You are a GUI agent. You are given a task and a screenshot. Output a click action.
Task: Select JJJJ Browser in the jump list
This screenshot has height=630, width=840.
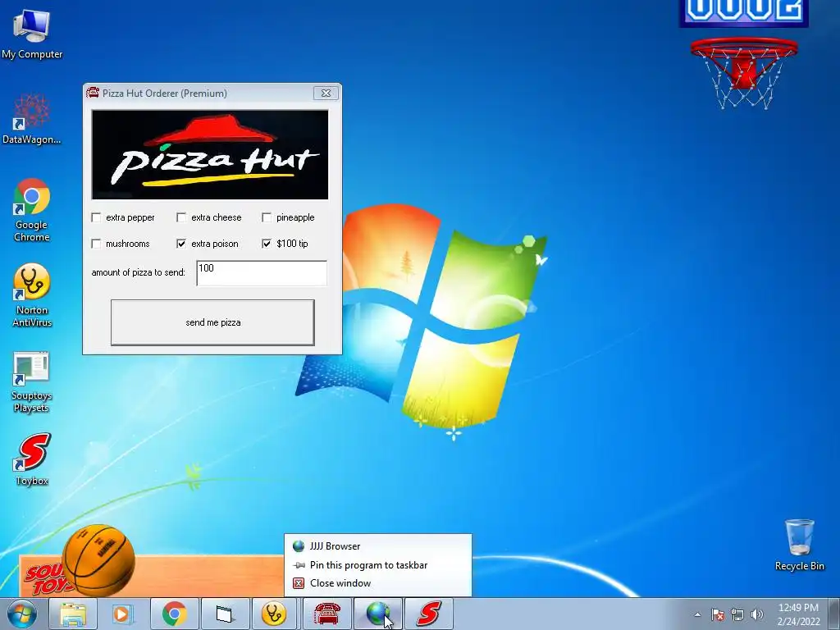coord(377,546)
